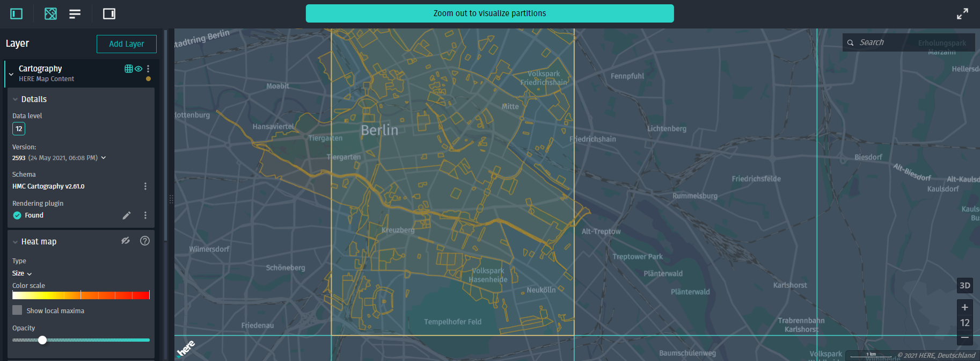Enable Show local maxima checkbox

point(17,310)
